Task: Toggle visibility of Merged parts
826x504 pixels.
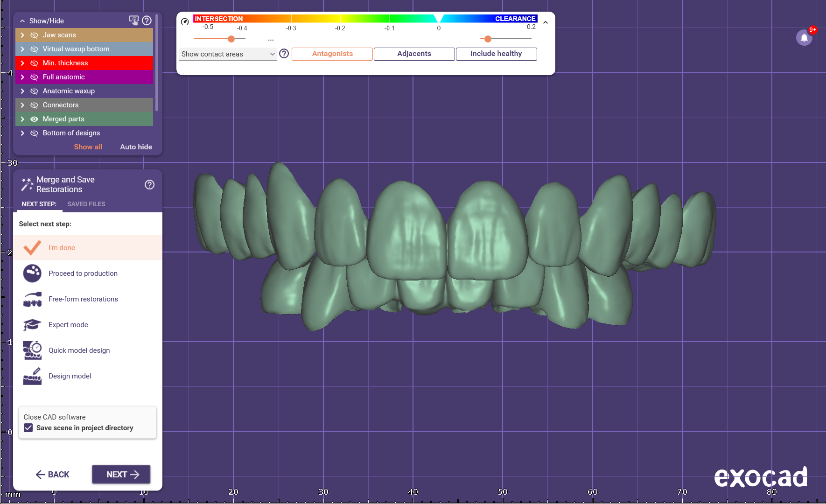Action: click(34, 119)
